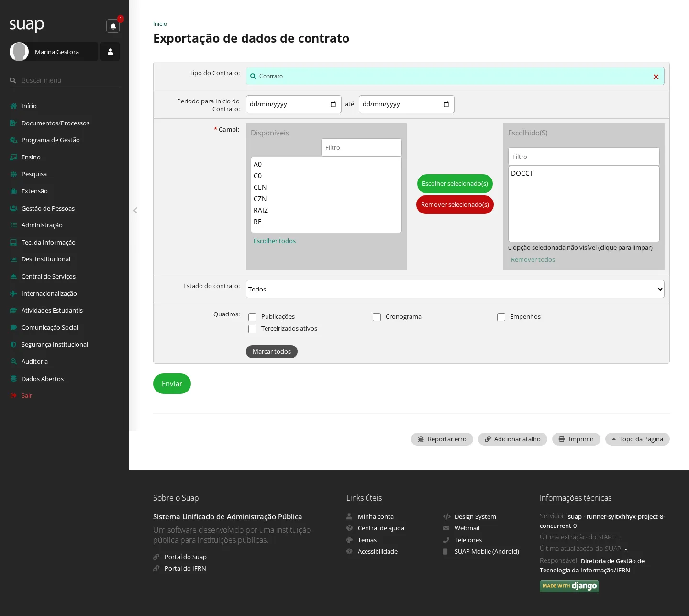Check the Publicações checkbox
The width and height of the screenshot is (689, 616).
[253, 317]
